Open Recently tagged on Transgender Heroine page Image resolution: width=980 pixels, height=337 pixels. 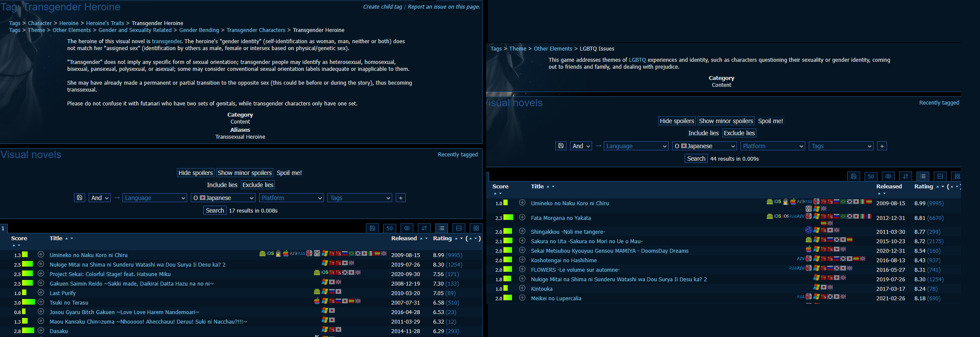click(458, 155)
